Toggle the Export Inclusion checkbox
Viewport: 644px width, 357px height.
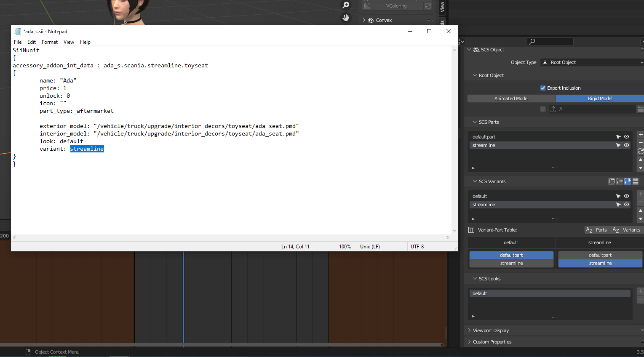[543, 88]
